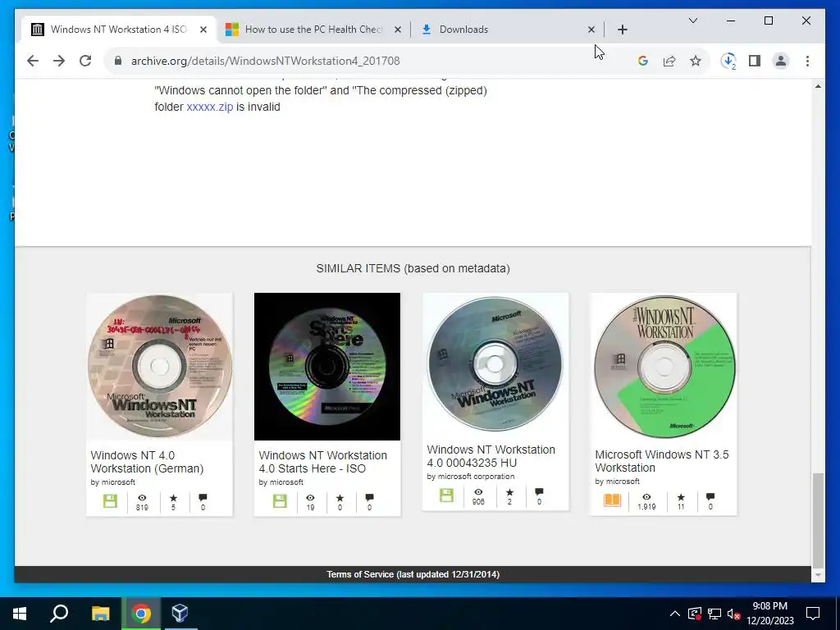Open Chrome's three-dot menu

point(807,61)
